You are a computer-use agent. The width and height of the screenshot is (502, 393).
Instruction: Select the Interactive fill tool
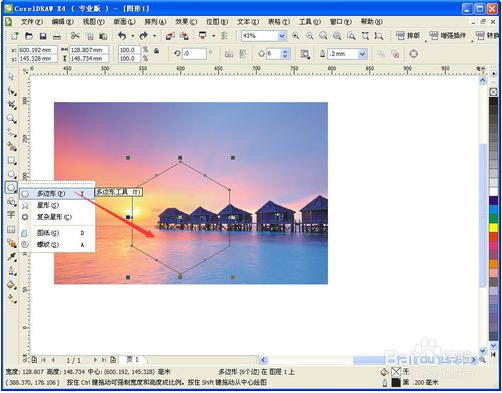(11, 299)
